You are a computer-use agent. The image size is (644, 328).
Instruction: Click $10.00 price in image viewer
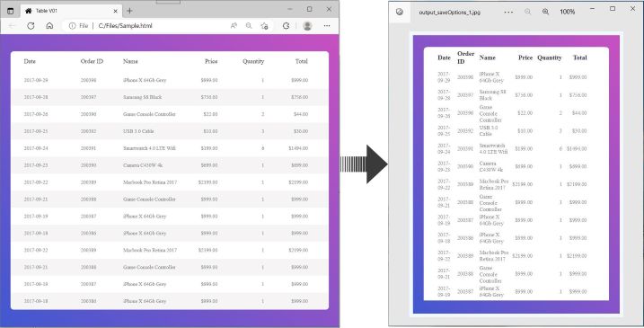click(x=525, y=130)
